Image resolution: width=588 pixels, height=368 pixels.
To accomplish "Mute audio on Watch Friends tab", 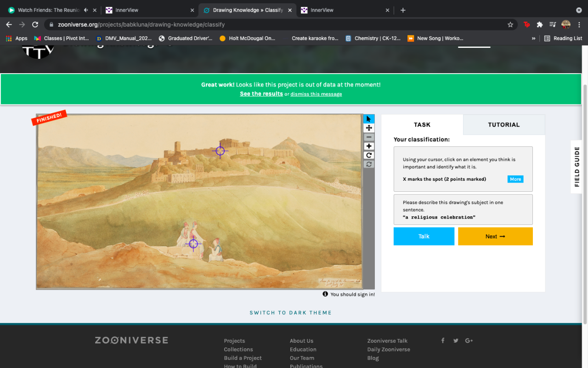I will 86,10.
